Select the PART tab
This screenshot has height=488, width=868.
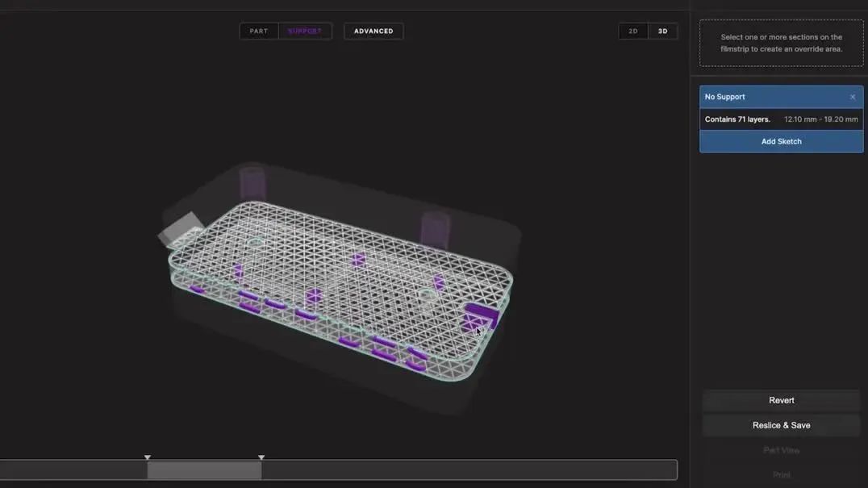pos(259,31)
